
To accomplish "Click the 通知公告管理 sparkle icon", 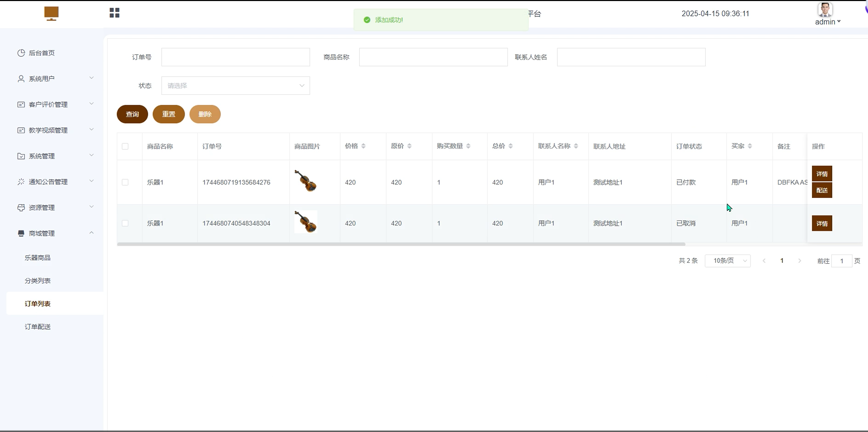I will point(21,181).
